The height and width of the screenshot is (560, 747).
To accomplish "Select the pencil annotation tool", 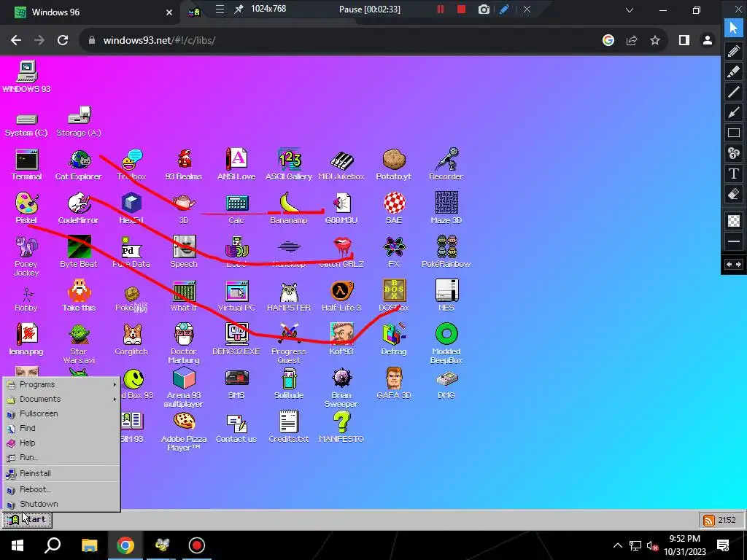I will tap(734, 51).
